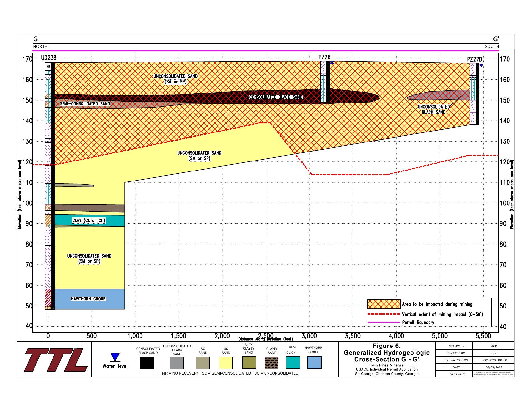Click the DRAWN BY value ACP
The width and height of the screenshot is (532, 411).
coord(494,346)
